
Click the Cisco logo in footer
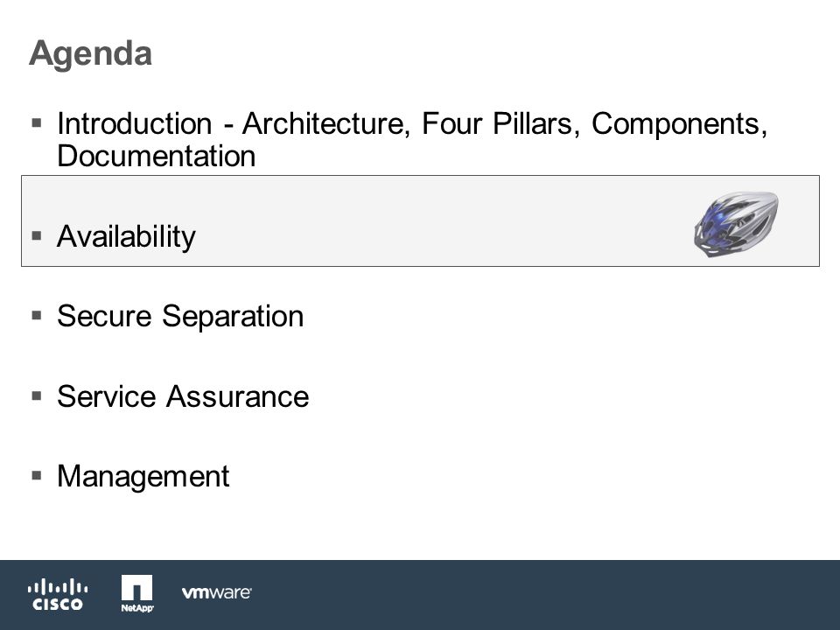[x=58, y=594]
